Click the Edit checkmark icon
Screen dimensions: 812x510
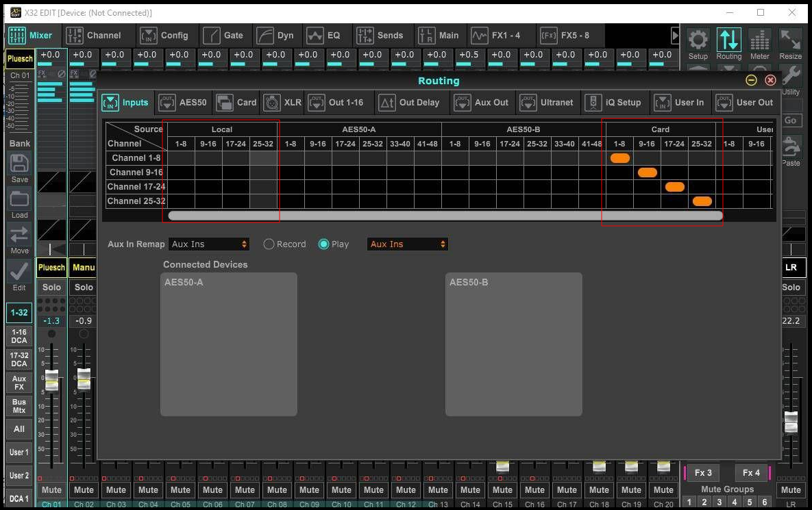(x=20, y=271)
